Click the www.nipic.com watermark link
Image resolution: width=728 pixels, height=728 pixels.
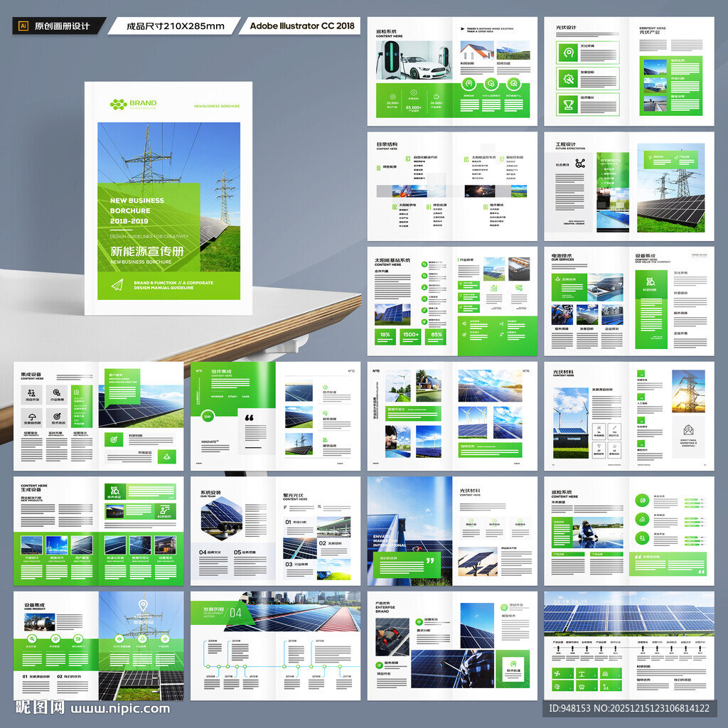[x=120, y=709]
